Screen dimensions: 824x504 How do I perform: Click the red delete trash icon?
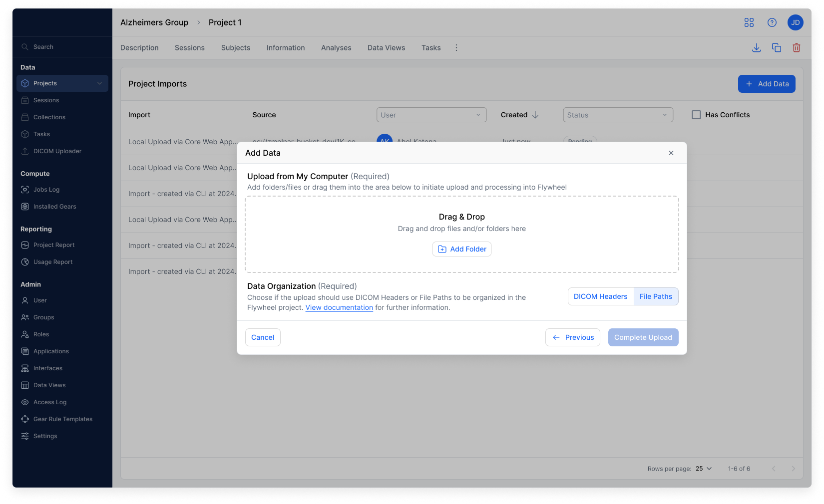pos(796,48)
